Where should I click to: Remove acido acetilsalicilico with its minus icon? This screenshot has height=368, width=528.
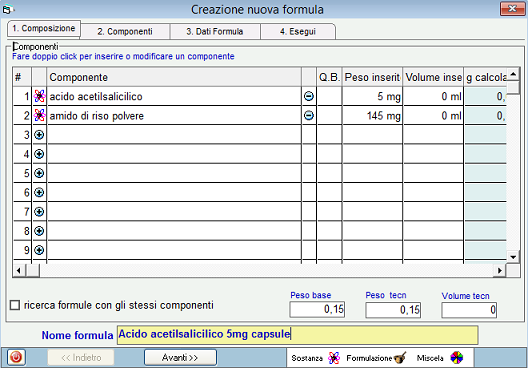(x=309, y=96)
